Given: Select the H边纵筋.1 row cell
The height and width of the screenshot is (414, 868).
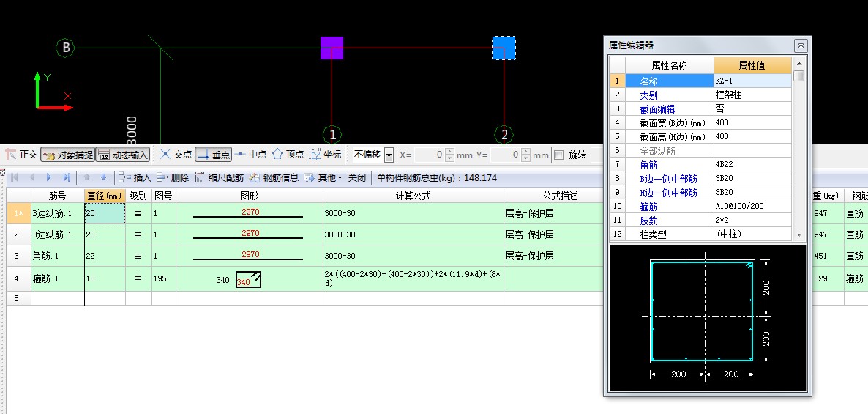Looking at the screenshot, I should pyautogui.click(x=58, y=235).
